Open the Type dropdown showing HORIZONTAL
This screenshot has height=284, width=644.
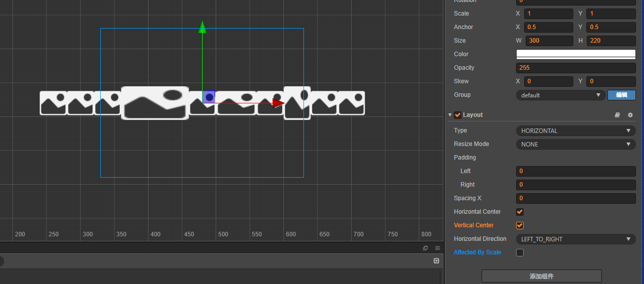[x=576, y=130]
